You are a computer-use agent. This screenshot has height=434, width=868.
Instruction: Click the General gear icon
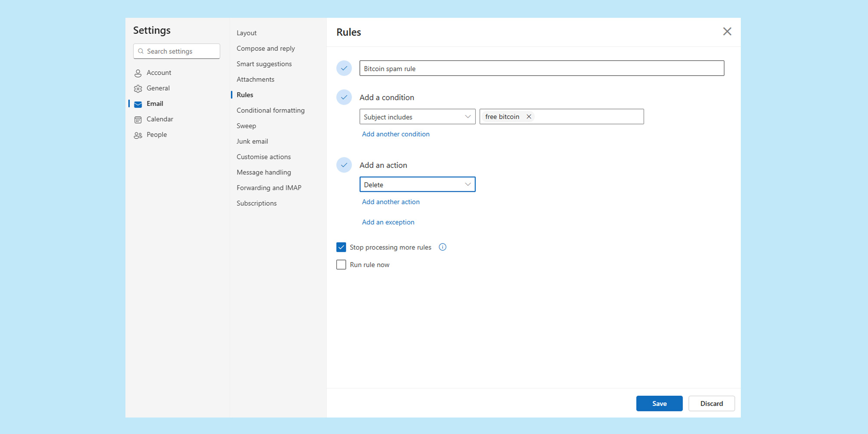tap(138, 88)
